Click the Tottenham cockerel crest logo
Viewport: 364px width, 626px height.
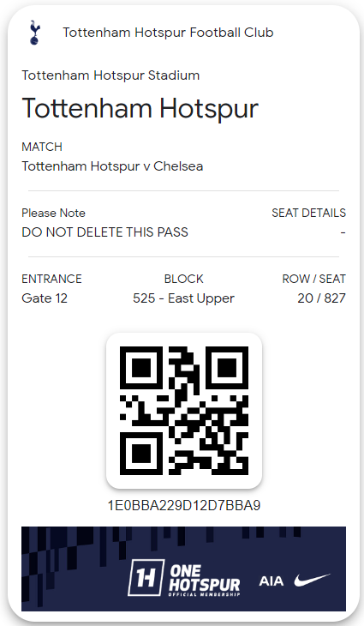[x=34, y=33]
